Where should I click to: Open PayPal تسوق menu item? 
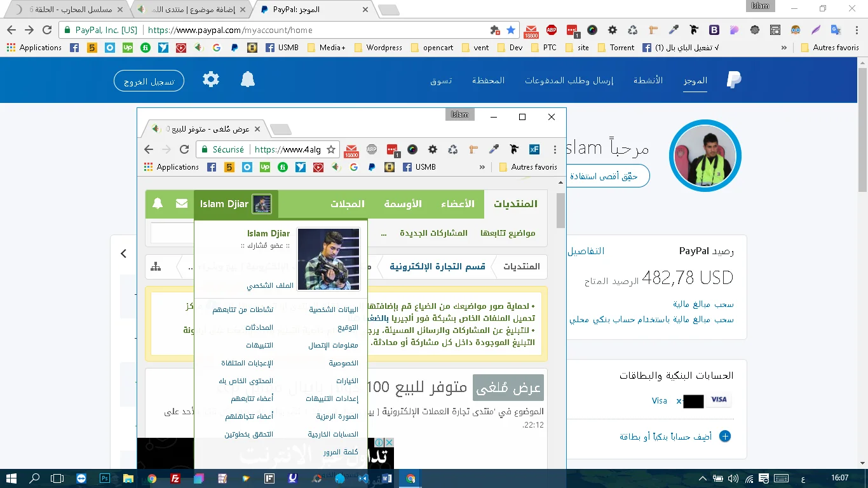coord(441,81)
